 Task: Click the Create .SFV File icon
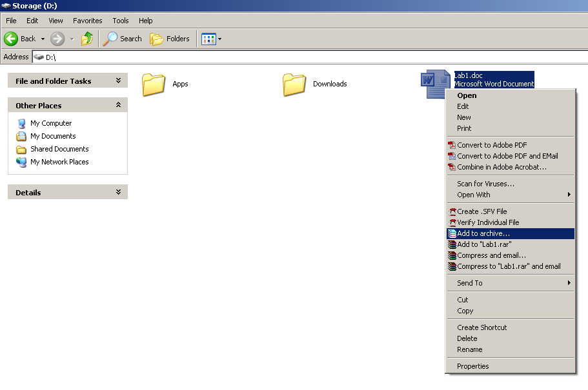(452, 211)
